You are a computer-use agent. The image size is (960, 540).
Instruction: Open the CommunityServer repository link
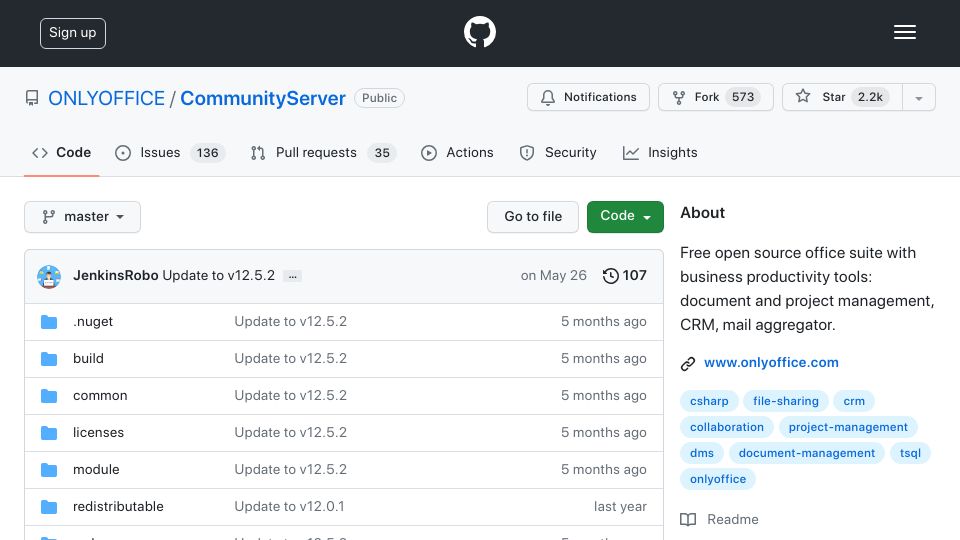[x=263, y=98]
